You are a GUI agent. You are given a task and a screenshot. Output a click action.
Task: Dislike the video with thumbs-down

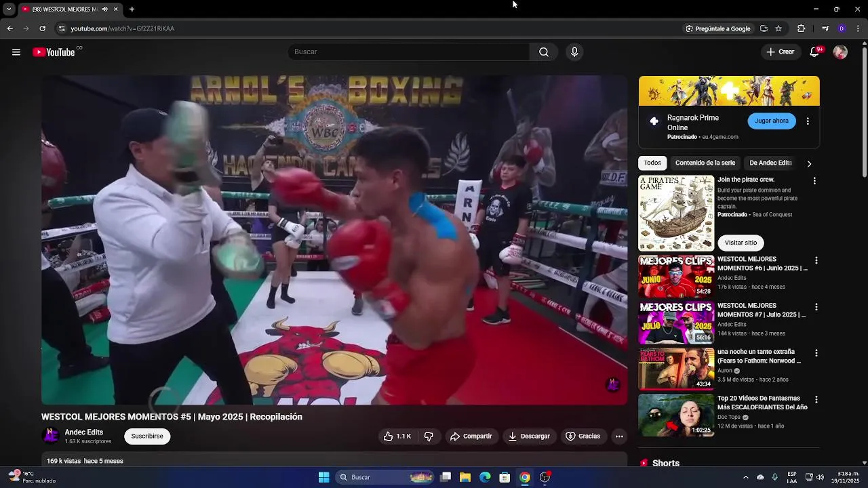429,436
